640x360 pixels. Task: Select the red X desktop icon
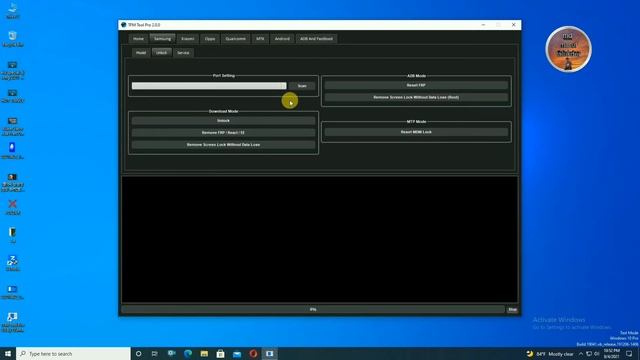tap(13, 207)
